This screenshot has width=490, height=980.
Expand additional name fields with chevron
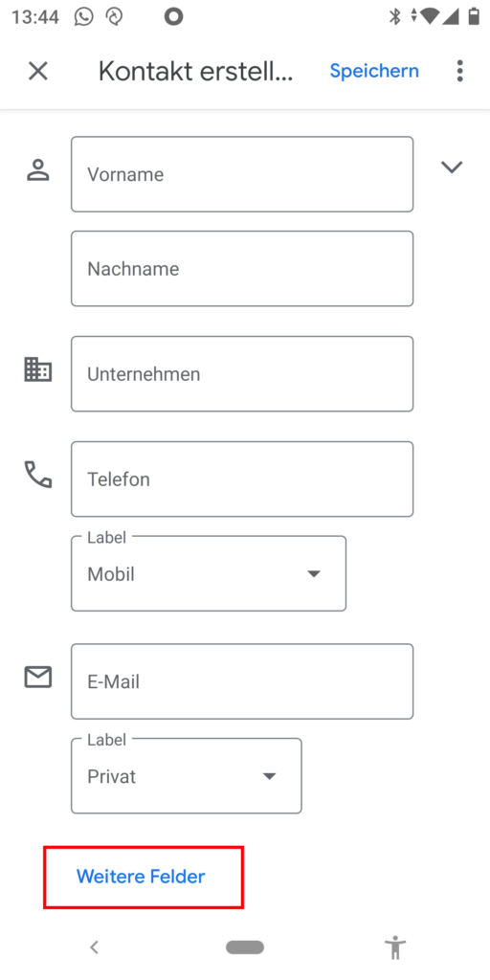tap(452, 167)
